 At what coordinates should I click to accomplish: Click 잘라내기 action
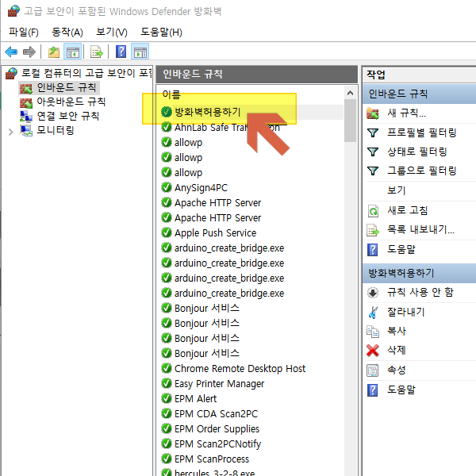406,312
